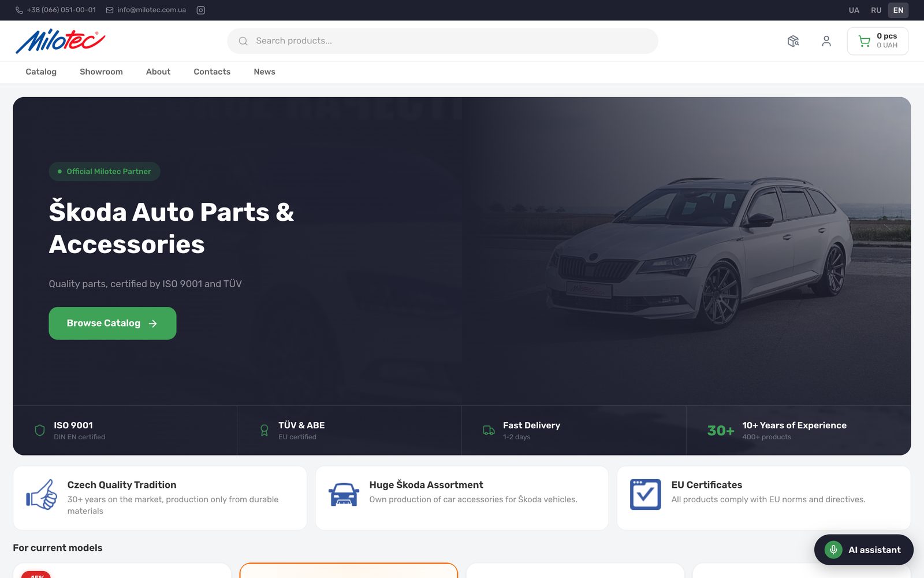Viewport: 924px width, 578px height.
Task: Select the EN language option
Action: [898, 10]
